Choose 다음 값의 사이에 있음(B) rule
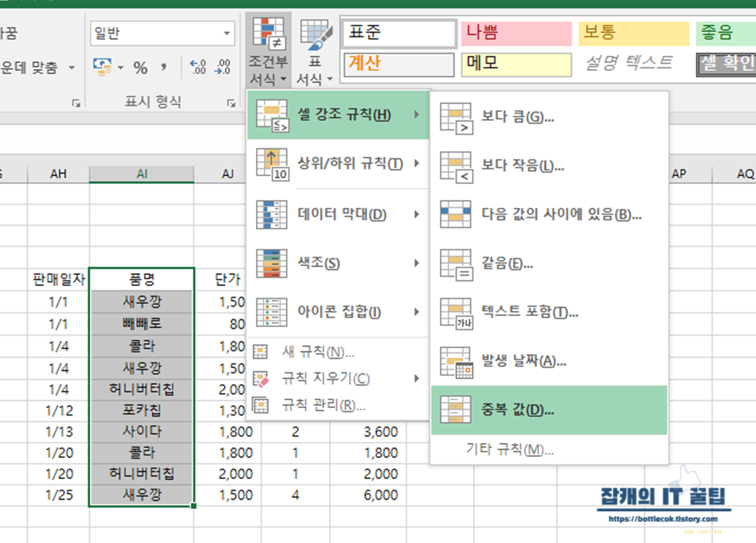 pyautogui.click(x=549, y=214)
